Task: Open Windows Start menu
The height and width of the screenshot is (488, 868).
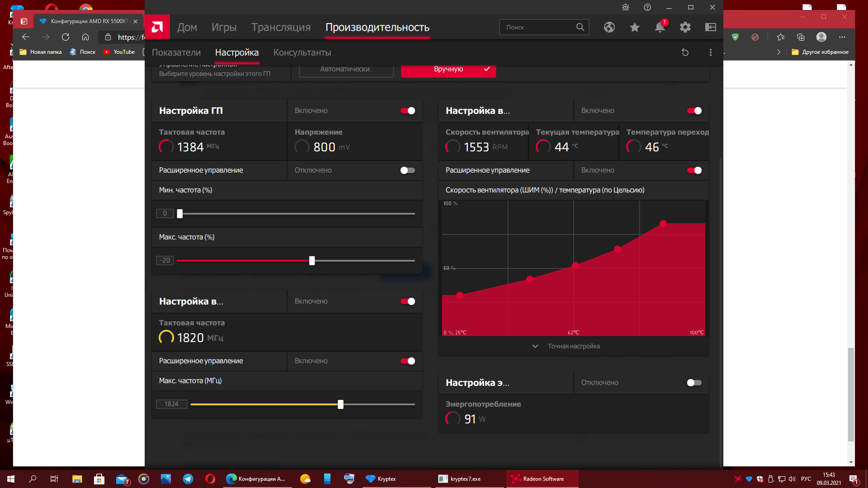Action: 11,479
